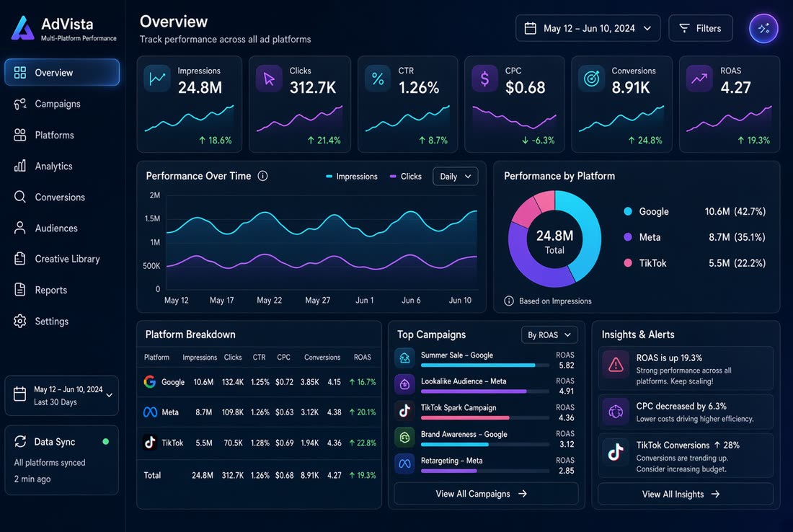Image resolution: width=793 pixels, height=532 pixels.
Task: Expand the Last 30 Days sidebar date selector
Action: (x=62, y=396)
